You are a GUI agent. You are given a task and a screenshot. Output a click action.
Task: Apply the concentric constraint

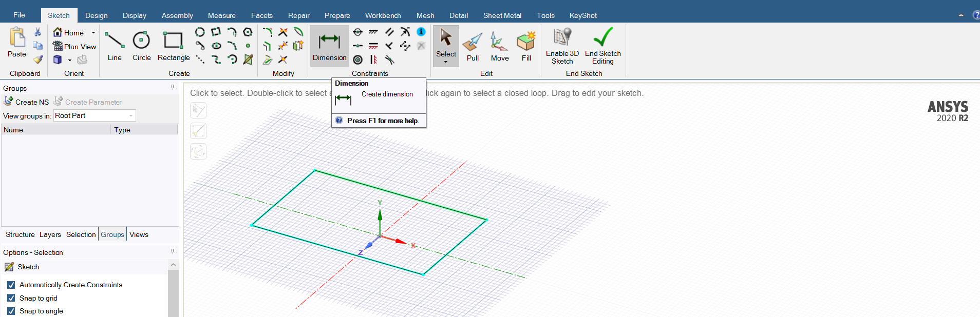[358, 60]
